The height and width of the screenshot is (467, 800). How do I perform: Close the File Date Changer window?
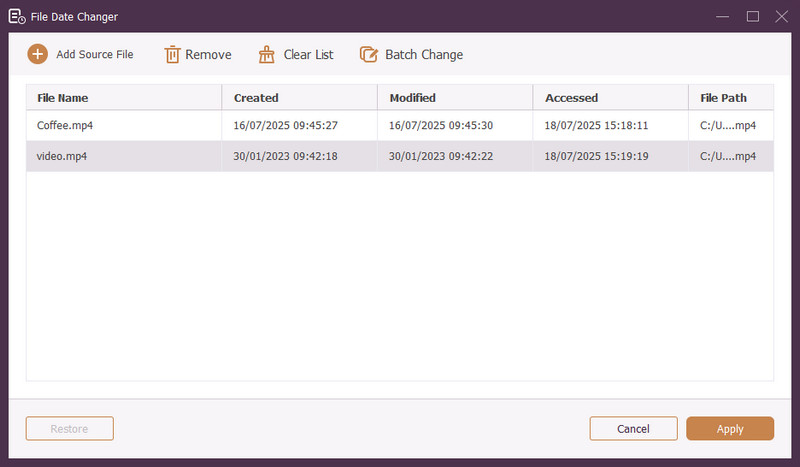(x=781, y=16)
